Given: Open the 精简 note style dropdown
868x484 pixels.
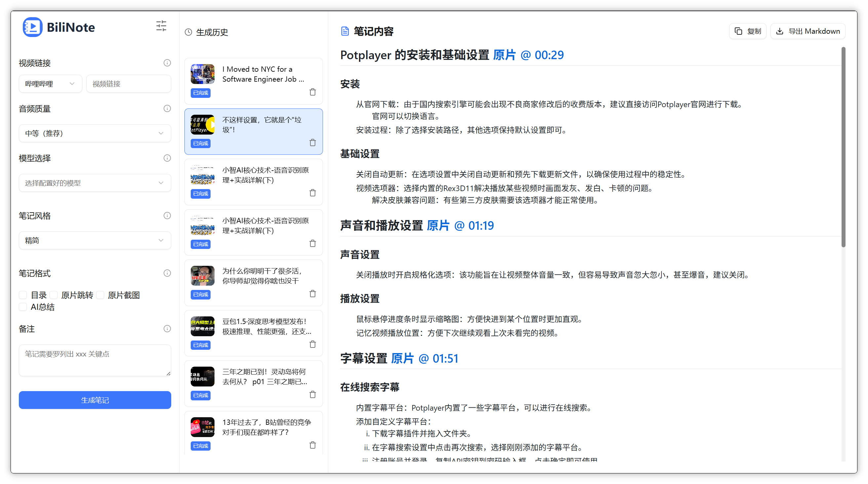Looking at the screenshot, I should [95, 241].
